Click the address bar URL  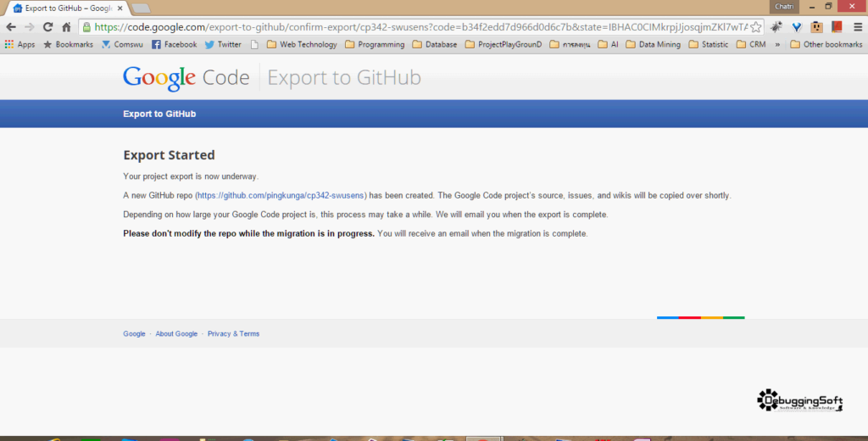click(x=420, y=26)
